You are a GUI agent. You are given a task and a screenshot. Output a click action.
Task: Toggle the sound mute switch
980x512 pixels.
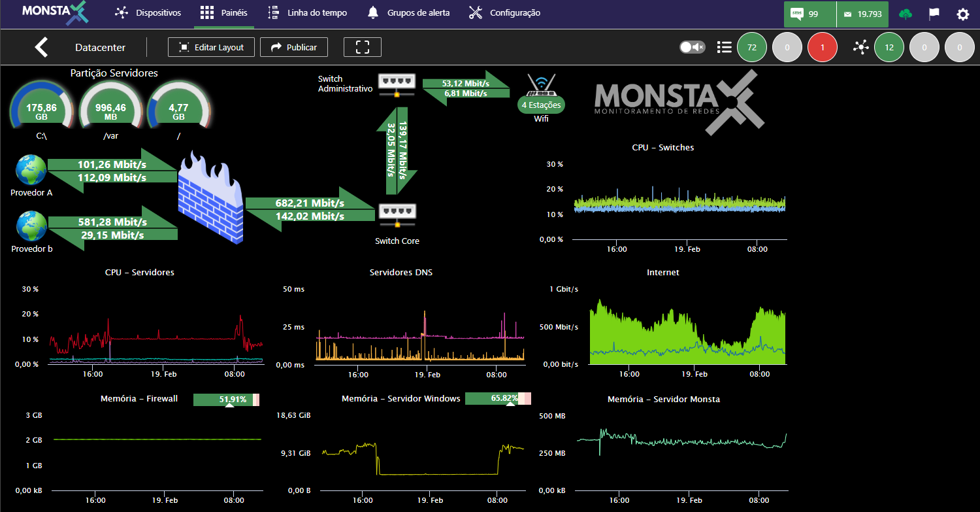pos(692,47)
